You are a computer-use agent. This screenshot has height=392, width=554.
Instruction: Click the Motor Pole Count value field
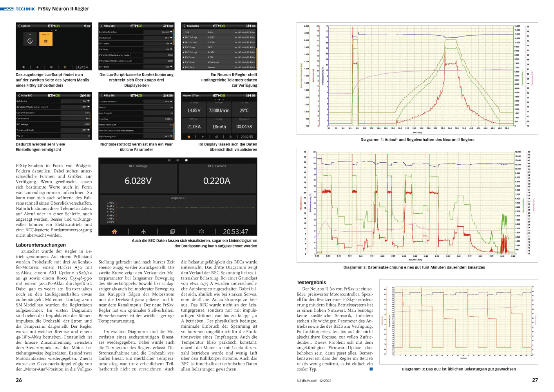point(158,125)
